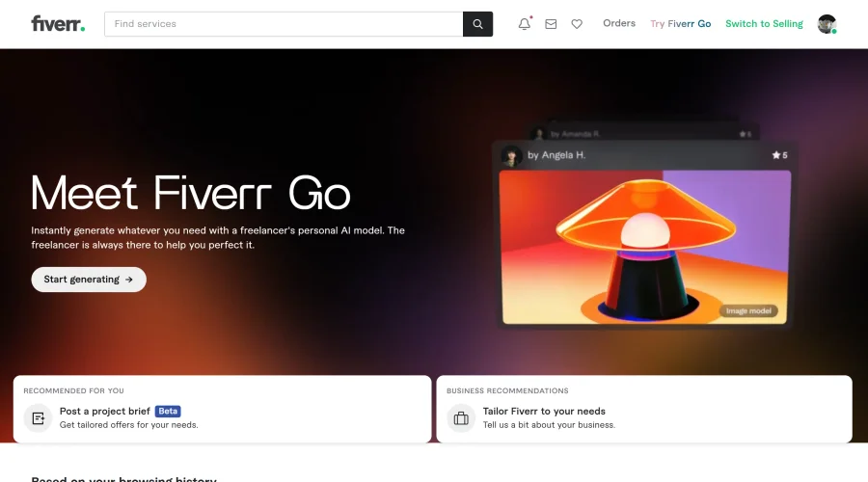Click the star rating on Angela's card

(x=779, y=155)
